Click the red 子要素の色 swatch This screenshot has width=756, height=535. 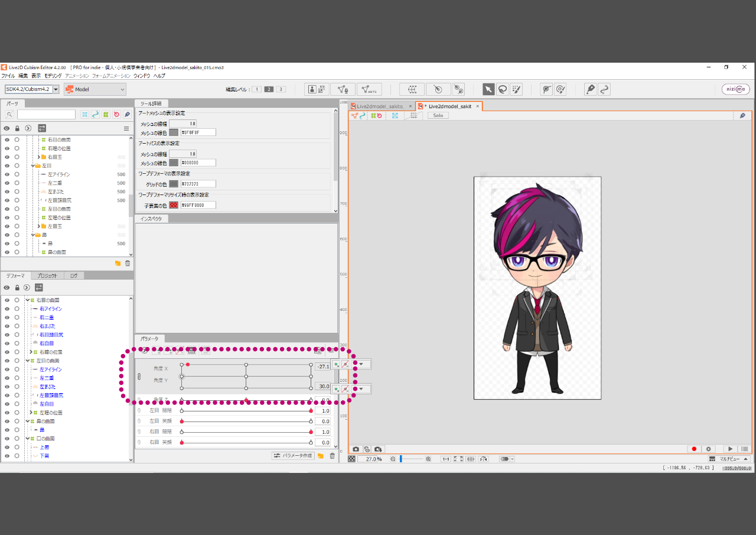pos(174,205)
